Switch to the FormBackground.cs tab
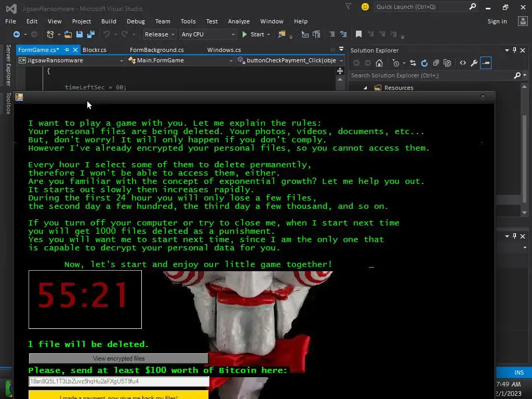This screenshot has height=399, width=532. [157, 50]
